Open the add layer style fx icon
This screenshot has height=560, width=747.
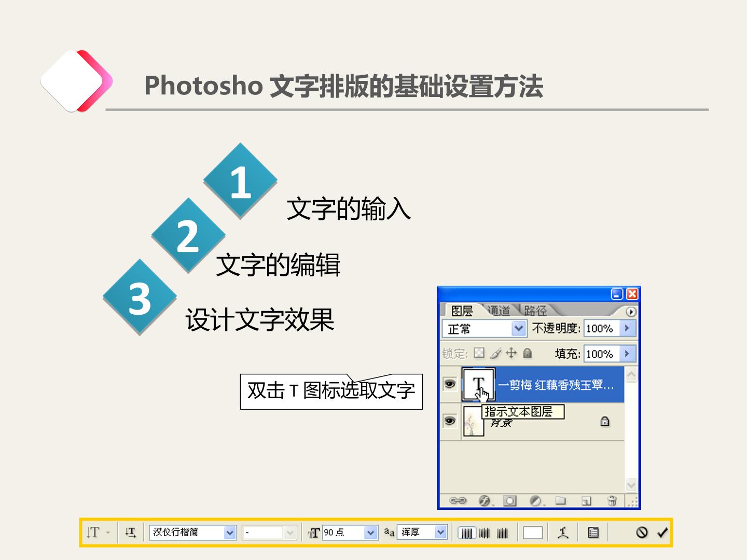coord(485,501)
